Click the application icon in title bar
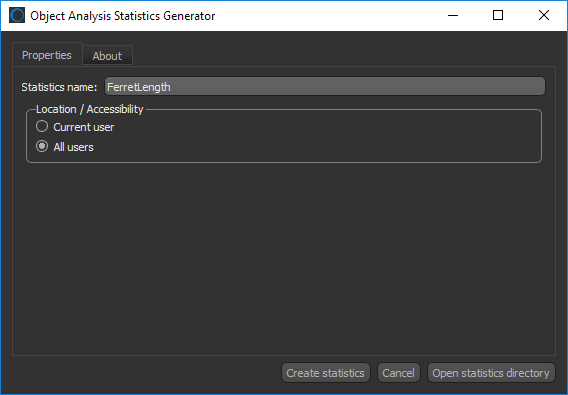Screen dimensions: 568x395 tap(17, 16)
